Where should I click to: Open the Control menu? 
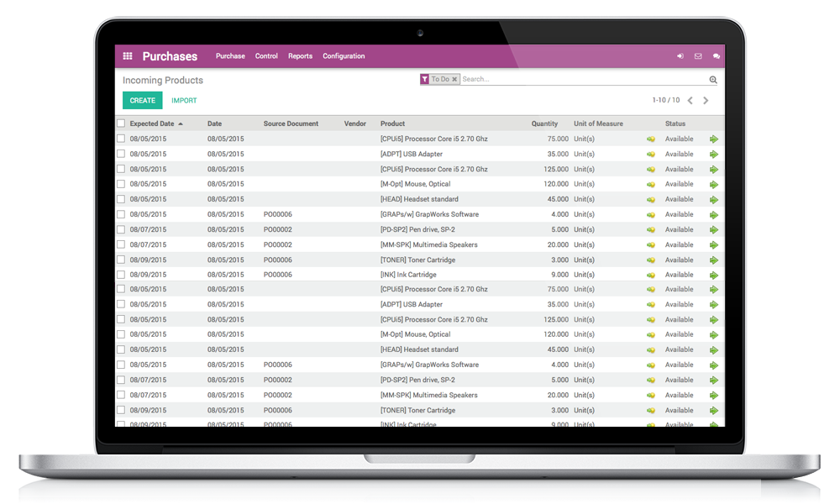pos(266,56)
